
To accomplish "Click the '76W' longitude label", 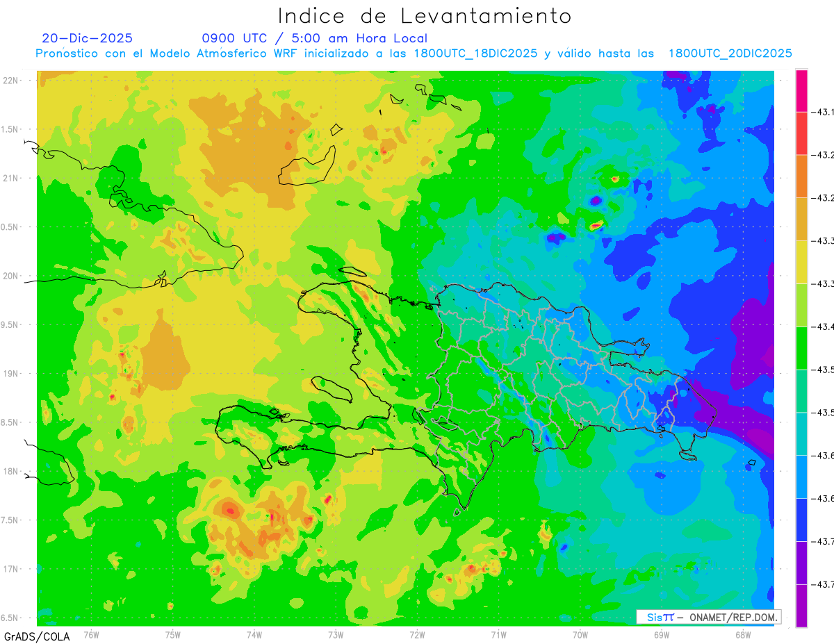I will [91, 634].
